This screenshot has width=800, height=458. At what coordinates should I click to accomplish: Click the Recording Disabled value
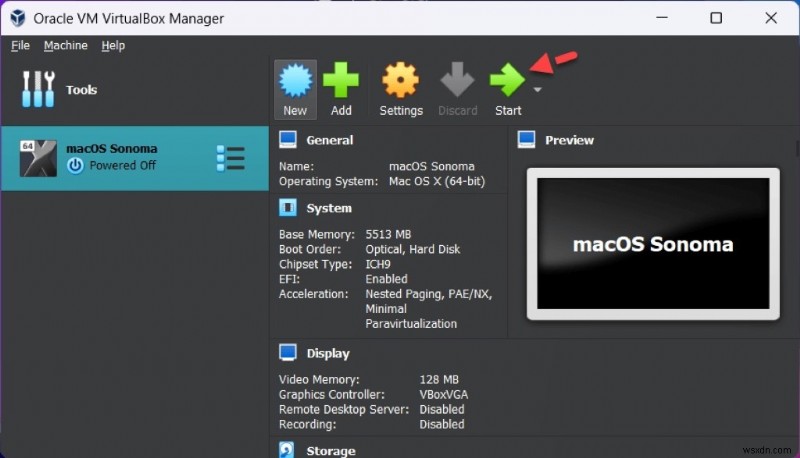[x=442, y=424]
